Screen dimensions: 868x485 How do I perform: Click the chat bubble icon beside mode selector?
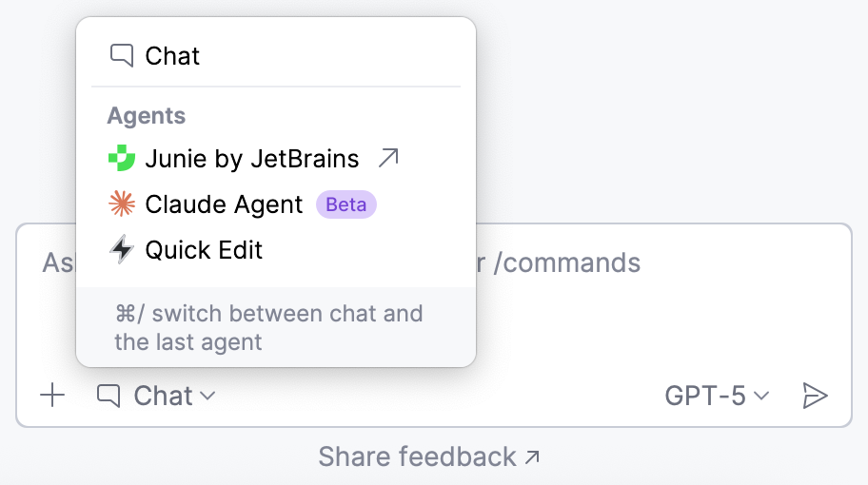(x=109, y=396)
